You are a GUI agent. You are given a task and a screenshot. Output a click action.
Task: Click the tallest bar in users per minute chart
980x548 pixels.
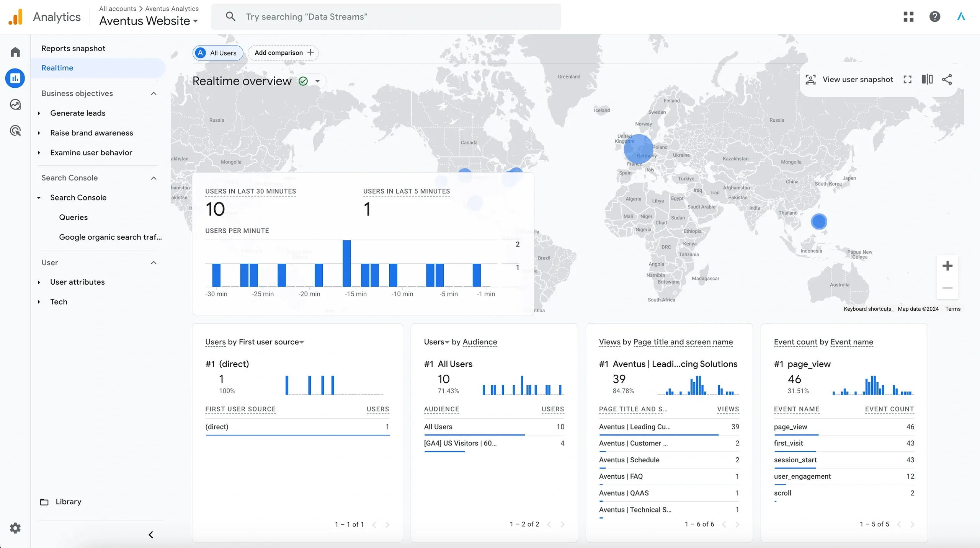pos(346,263)
